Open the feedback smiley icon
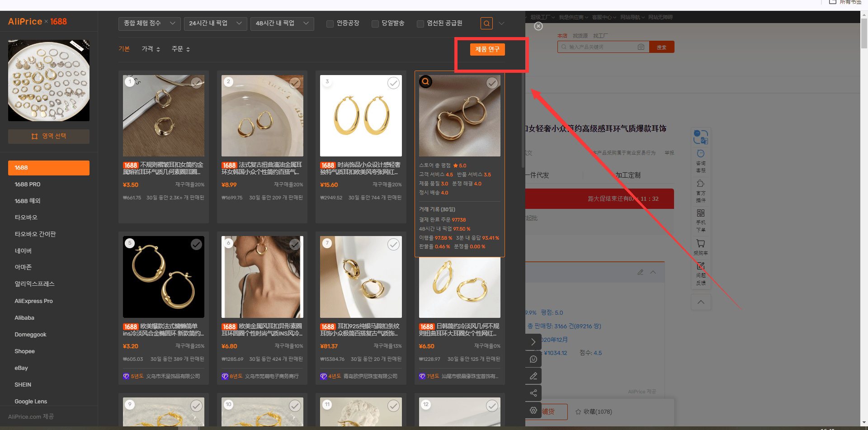868x430 pixels. click(x=533, y=359)
